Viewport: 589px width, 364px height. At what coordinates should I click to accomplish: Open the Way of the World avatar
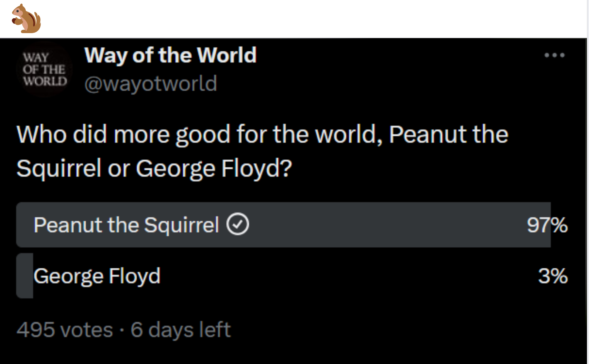click(x=45, y=69)
